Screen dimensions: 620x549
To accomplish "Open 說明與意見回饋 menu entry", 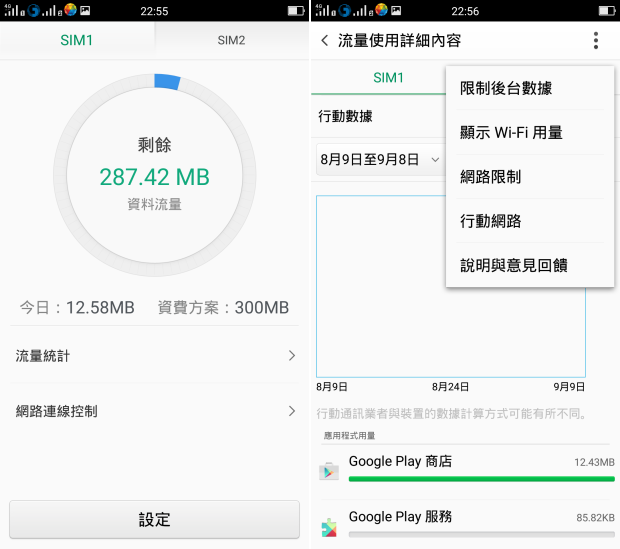I will [x=530, y=265].
